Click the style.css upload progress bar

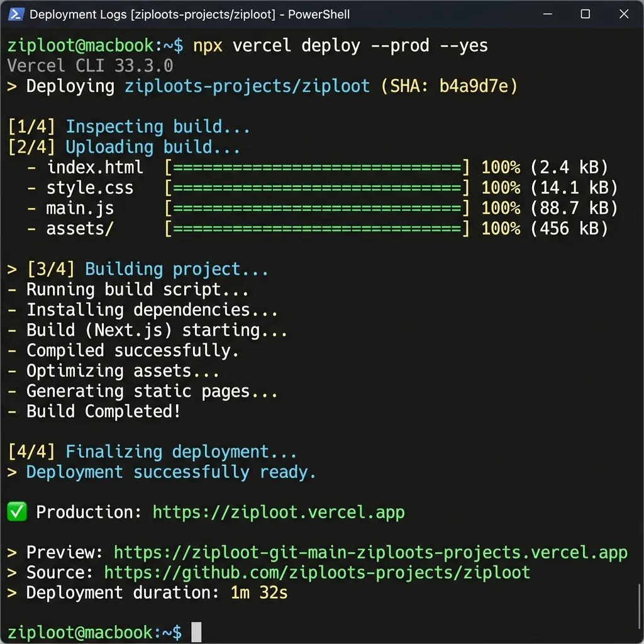point(317,187)
